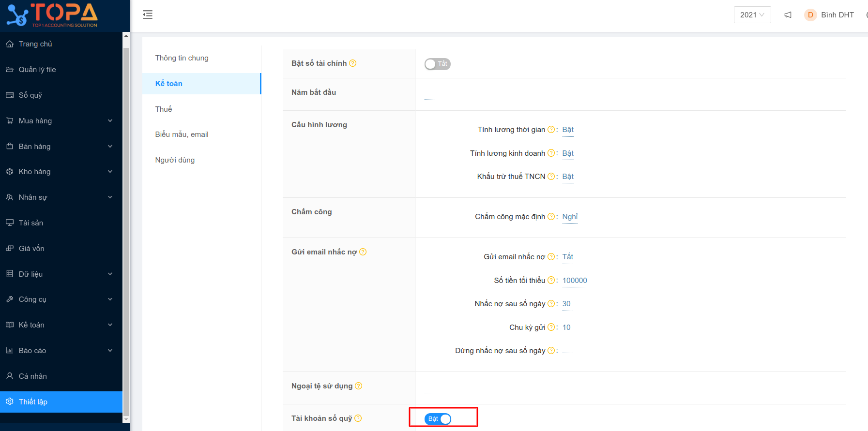Click the Nhân sự people icon

coord(10,197)
